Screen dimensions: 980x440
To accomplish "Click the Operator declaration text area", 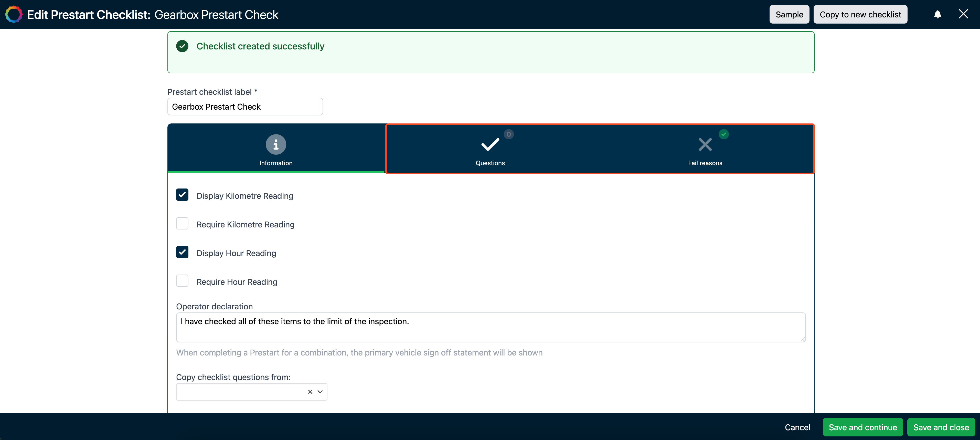I will [491, 327].
